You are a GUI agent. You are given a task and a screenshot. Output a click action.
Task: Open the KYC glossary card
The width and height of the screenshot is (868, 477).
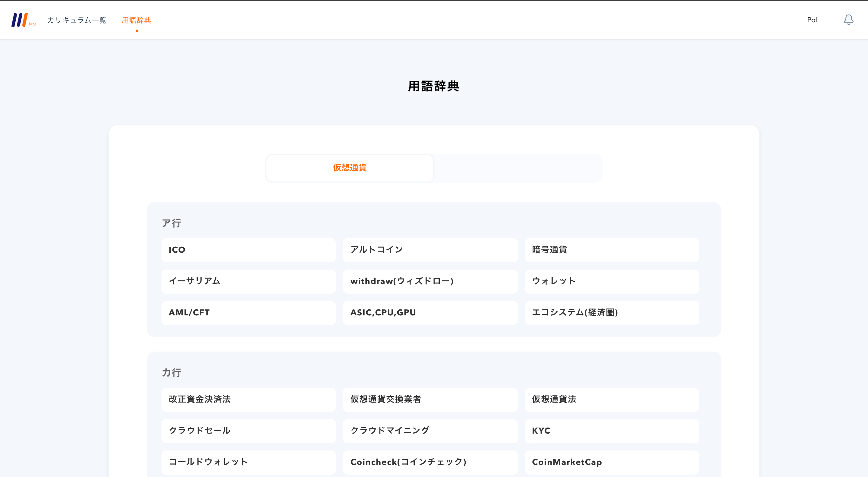tap(612, 431)
